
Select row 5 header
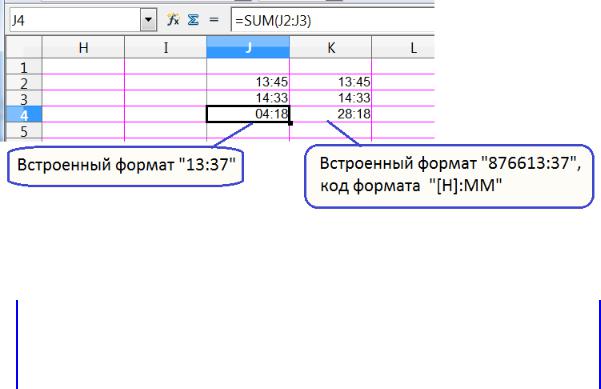(24, 131)
